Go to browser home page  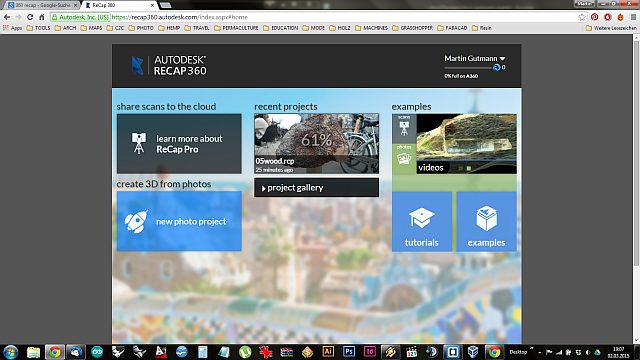(x=42, y=17)
